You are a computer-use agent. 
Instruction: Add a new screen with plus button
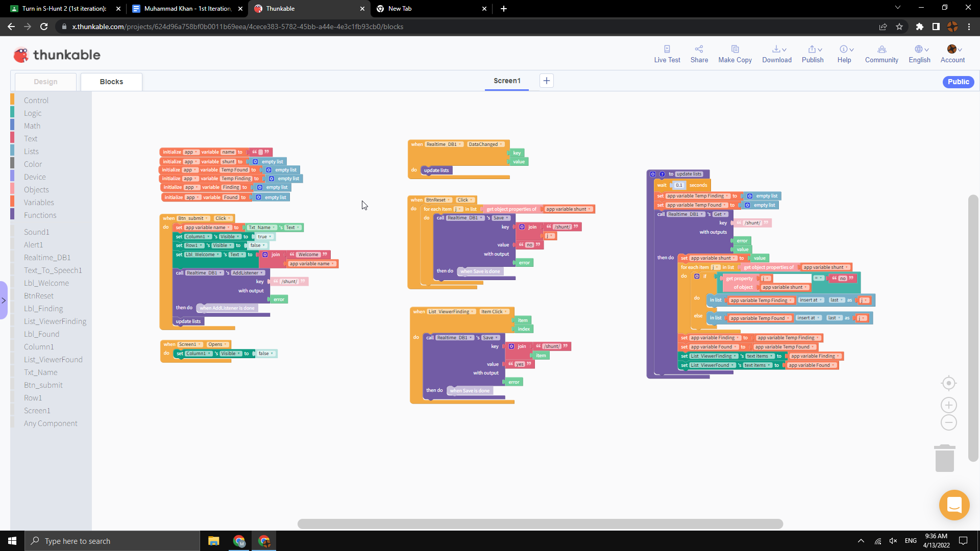pos(546,81)
